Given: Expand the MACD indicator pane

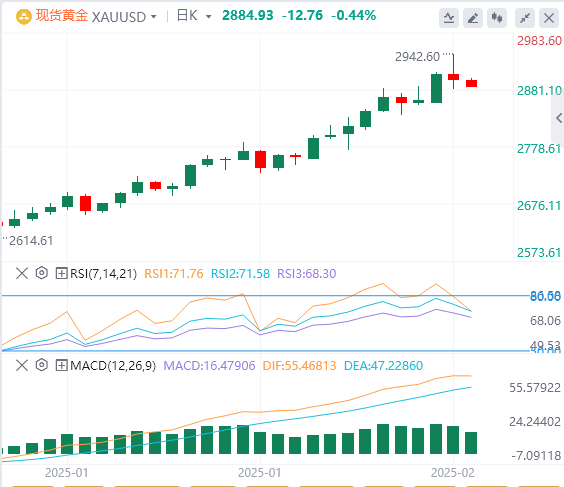Looking at the screenshot, I should 61,366.
